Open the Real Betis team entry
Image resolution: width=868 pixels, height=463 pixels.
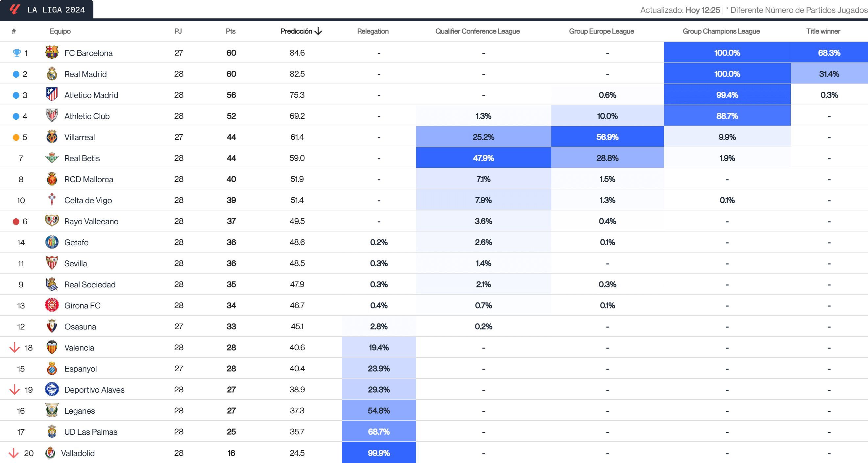coord(83,158)
